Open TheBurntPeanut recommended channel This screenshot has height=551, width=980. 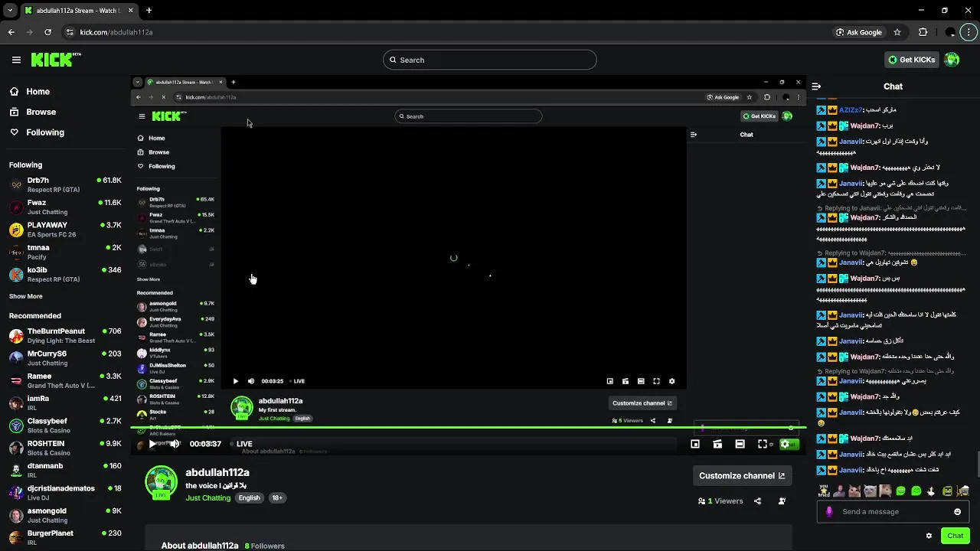(64, 336)
